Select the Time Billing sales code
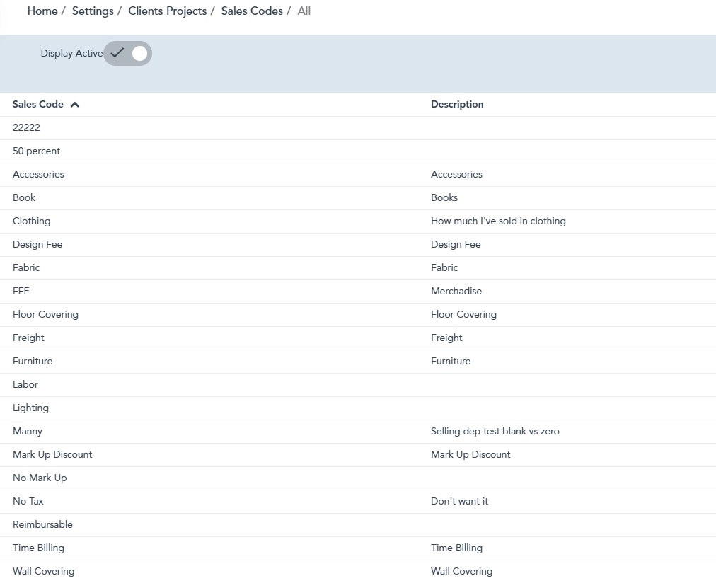 [38, 548]
